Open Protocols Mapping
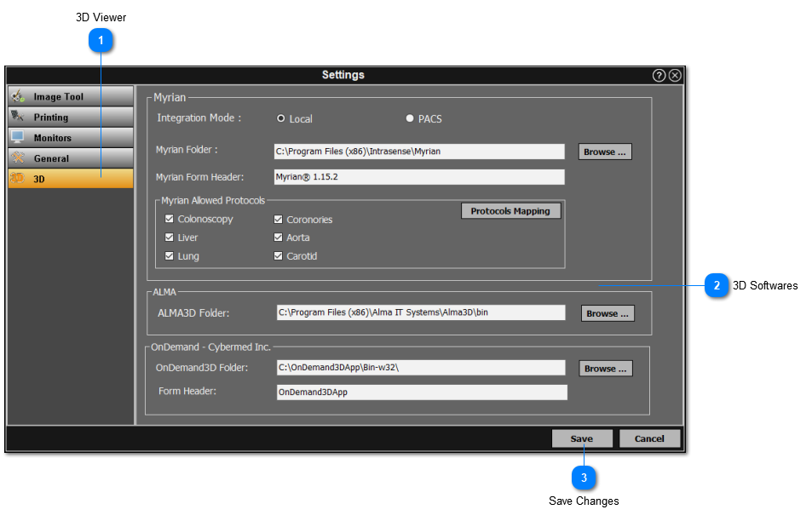This screenshot has width=812, height=521. 510,210
